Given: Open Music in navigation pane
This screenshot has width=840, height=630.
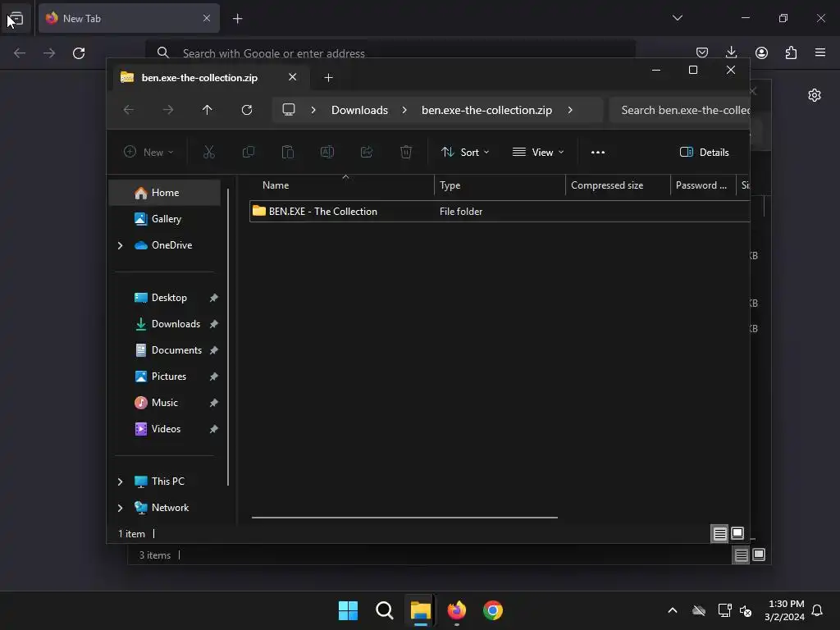Looking at the screenshot, I should click(x=164, y=402).
